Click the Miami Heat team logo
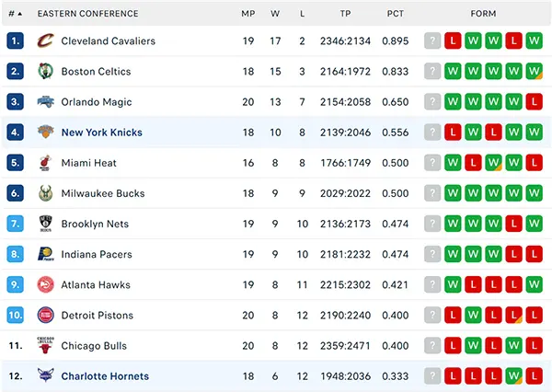 point(45,163)
